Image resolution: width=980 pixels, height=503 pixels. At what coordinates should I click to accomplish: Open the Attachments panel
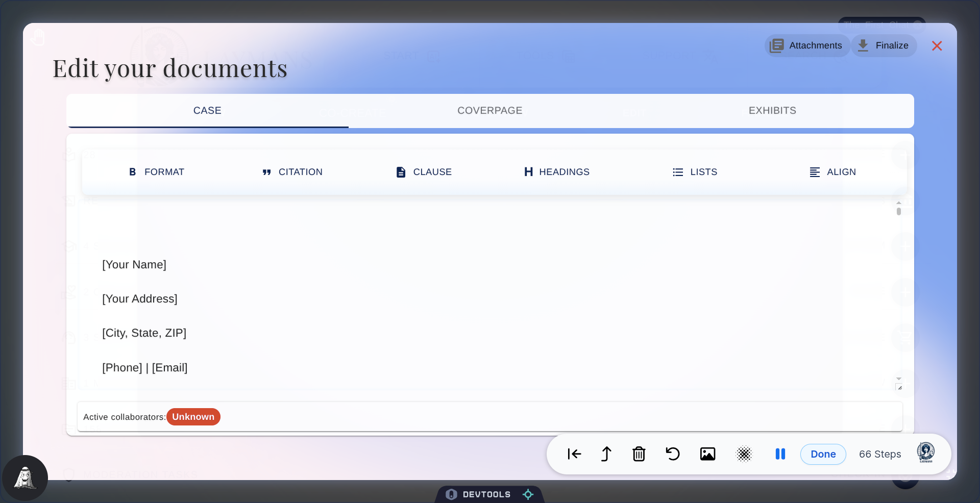click(807, 45)
